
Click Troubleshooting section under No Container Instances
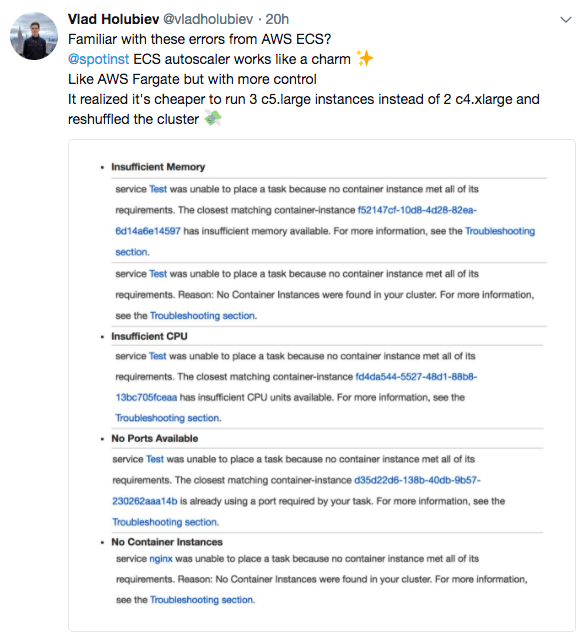(202, 600)
